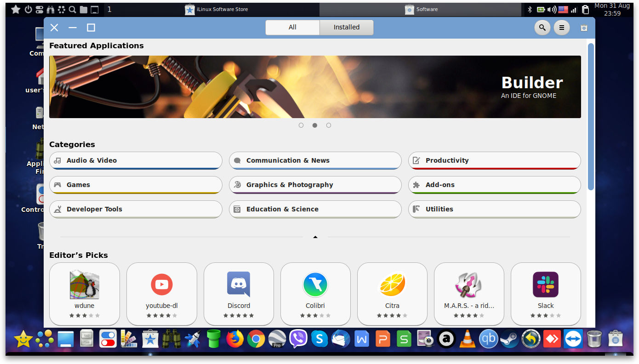The image size is (639, 364).
Task: Open the search magnifier in top panel
Action: (72, 9)
